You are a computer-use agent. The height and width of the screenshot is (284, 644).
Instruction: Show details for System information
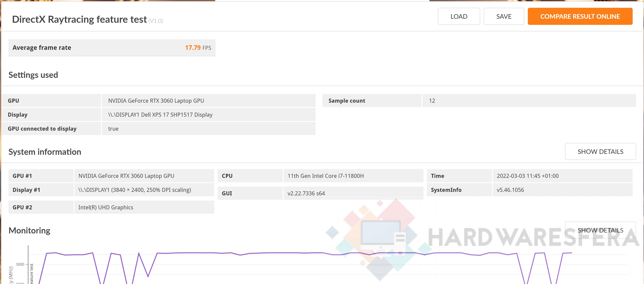pos(600,152)
